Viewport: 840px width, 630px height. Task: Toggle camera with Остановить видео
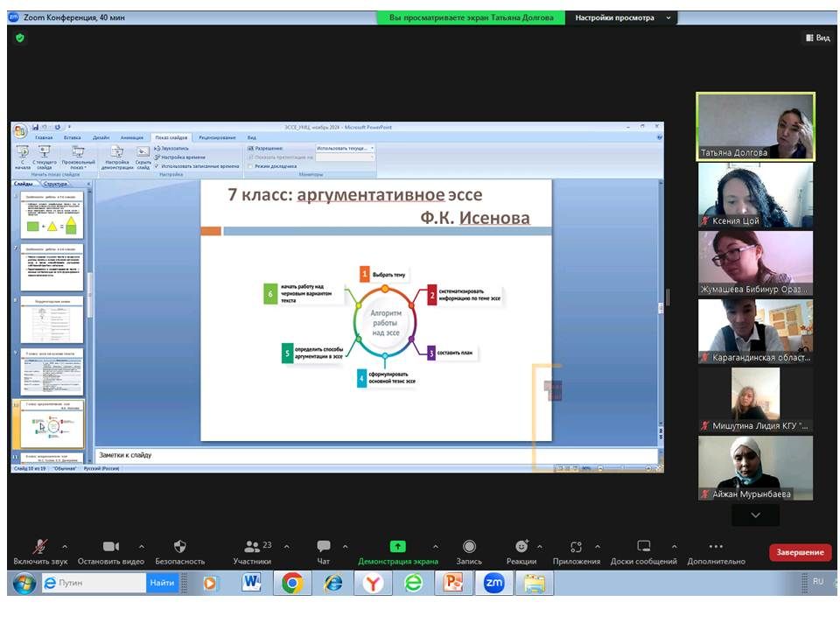(x=110, y=547)
